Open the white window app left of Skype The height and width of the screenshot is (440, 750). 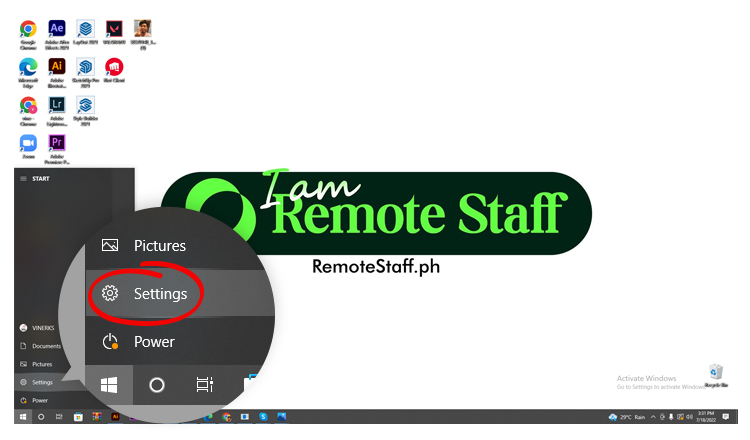click(245, 417)
